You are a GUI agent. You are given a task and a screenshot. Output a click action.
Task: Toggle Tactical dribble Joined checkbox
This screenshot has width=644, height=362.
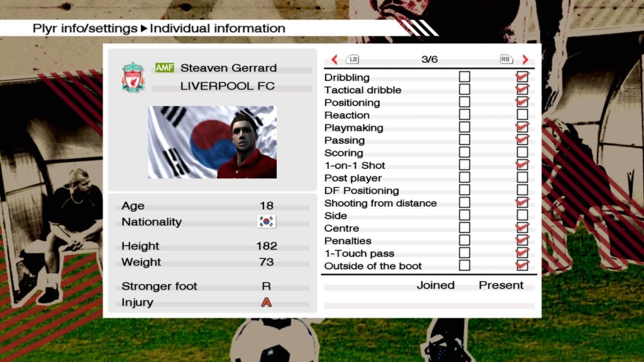(465, 89)
